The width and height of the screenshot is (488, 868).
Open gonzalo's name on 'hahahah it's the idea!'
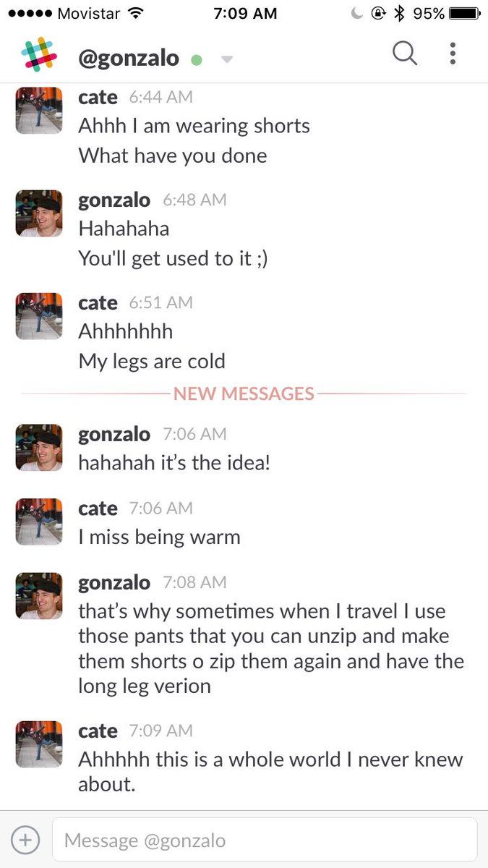114,434
